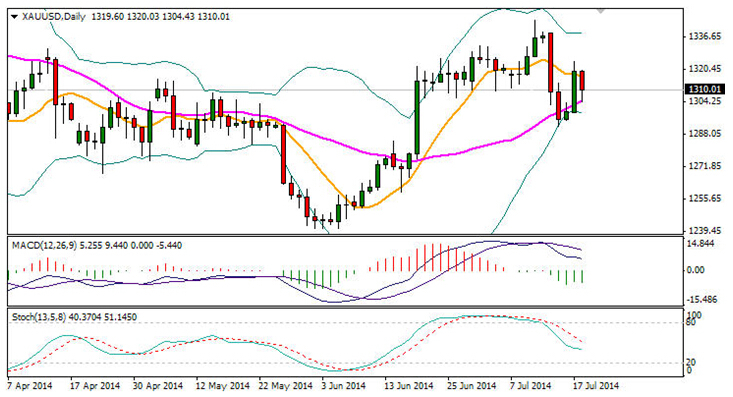The height and width of the screenshot is (397, 733).
Task: Click the 7 Apr 2014 date marker
Action: tap(30, 386)
